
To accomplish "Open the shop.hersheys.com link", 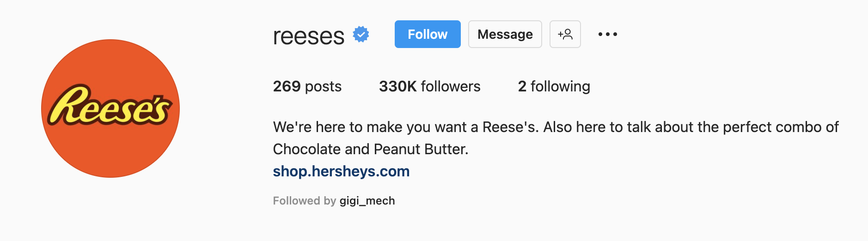I will pyautogui.click(x=341, y=171).
